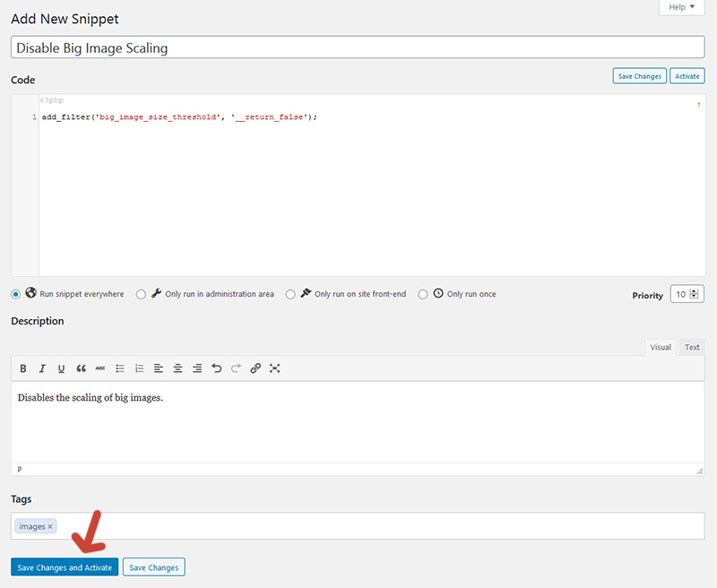Image resolution: width=717 pixels, height=588 pixels.
Task: Select Only run in administration area
Action: point(141,295)
